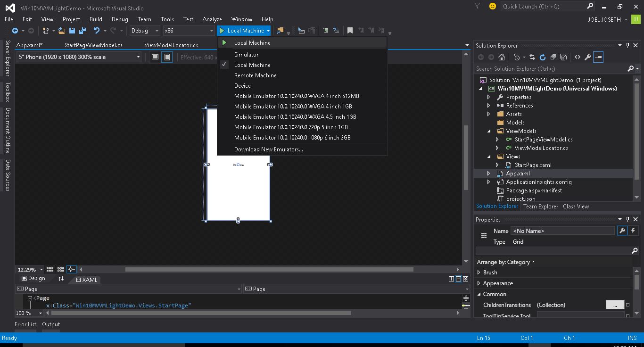Open event handlers lightning bolt icon
The height and width of the screenshot is (347, 644).
coord(633,231)
